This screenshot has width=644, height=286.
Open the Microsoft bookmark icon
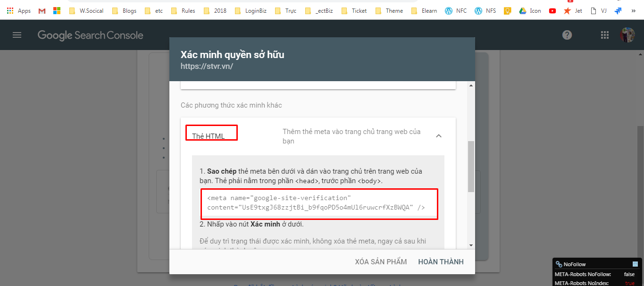57,10
